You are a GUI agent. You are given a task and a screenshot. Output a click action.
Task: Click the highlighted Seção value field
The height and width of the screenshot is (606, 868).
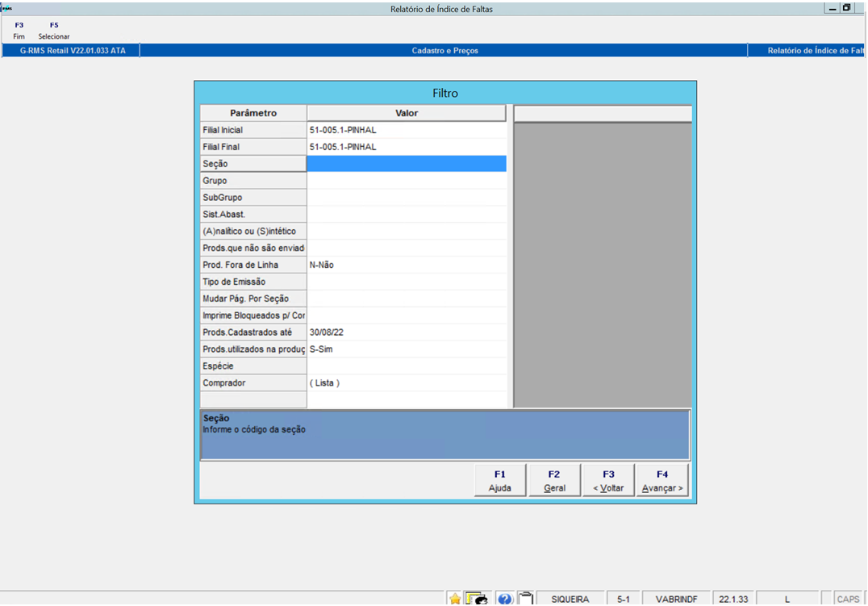(x=407, y=164)
